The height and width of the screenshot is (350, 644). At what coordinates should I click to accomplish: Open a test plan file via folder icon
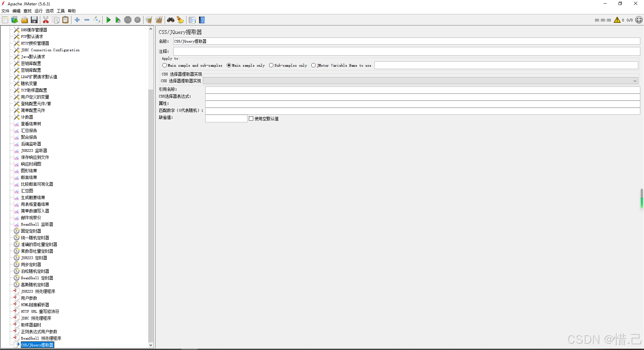click(x=24, y=20)
